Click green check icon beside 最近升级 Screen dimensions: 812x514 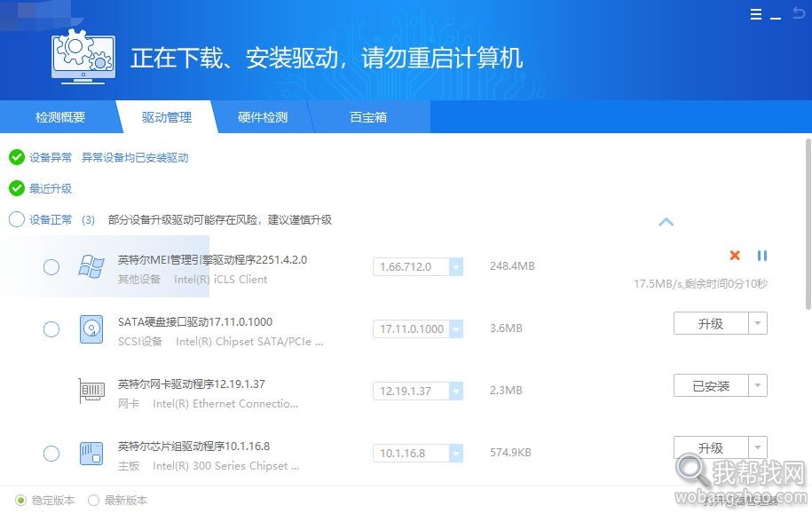coord(17,188)
